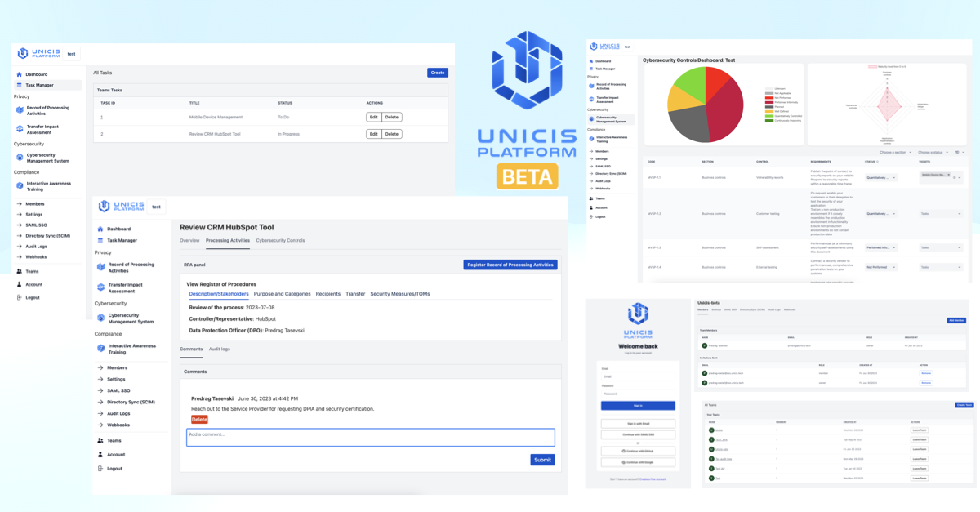Open 'Performed Info...' status dropdown for MVSP-1.3
The height and width of the screenshot is (512, 980).
880,247
